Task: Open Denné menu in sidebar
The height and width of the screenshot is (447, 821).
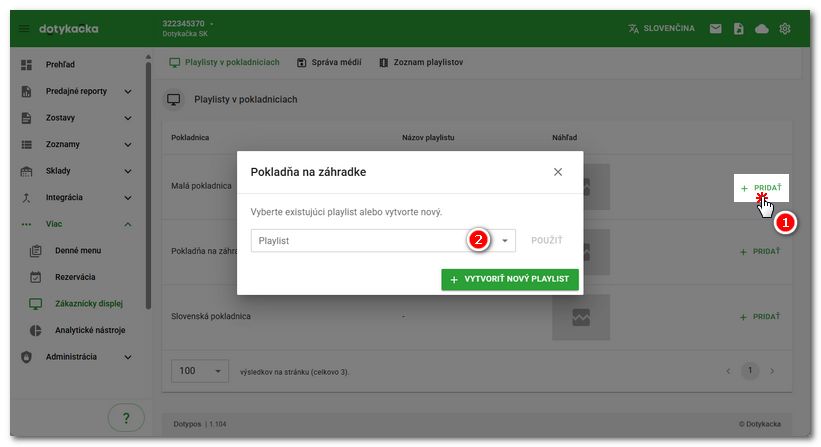Action: (x=76, y=250)
